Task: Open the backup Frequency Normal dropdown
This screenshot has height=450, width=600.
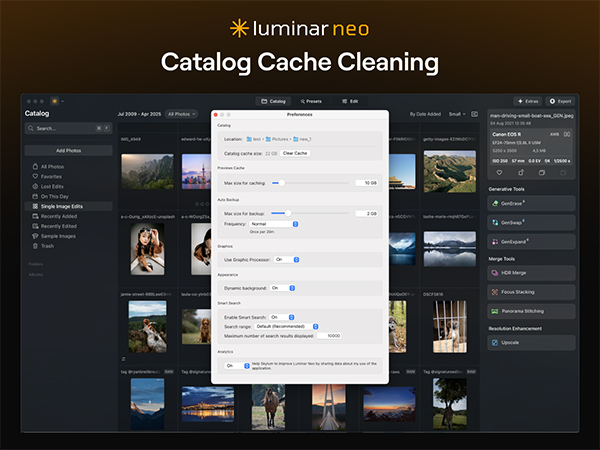Action: point(274,224)
